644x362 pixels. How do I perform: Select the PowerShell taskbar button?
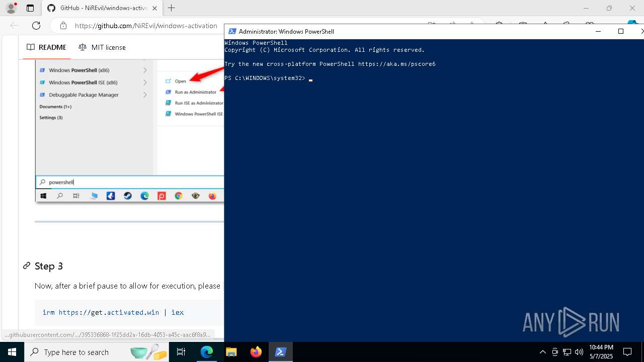(281, 352)
